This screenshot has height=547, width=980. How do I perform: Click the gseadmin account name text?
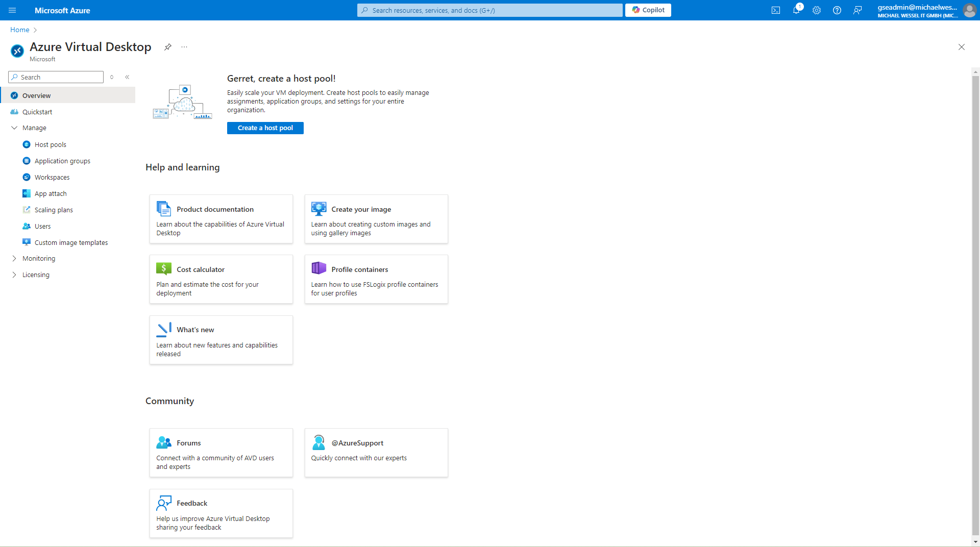coord(917,7)
